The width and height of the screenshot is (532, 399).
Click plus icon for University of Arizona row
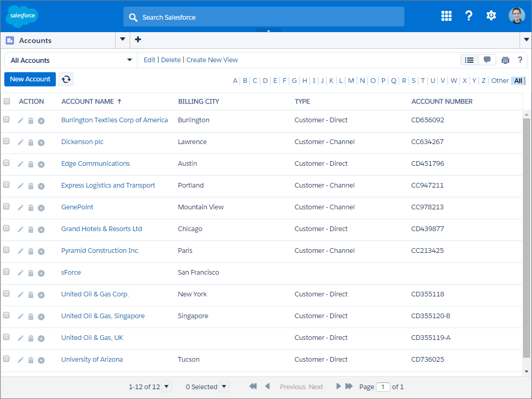pos(41,360)
